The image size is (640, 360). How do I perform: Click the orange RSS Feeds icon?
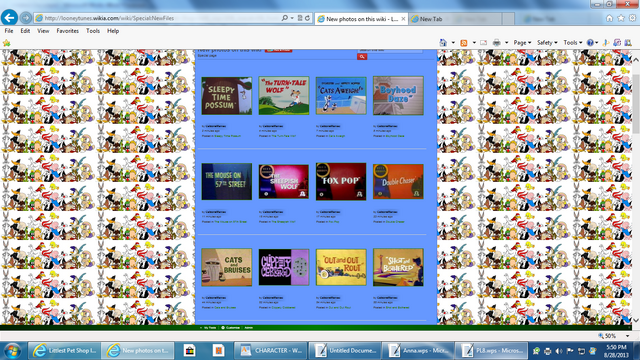click(464, 42)
